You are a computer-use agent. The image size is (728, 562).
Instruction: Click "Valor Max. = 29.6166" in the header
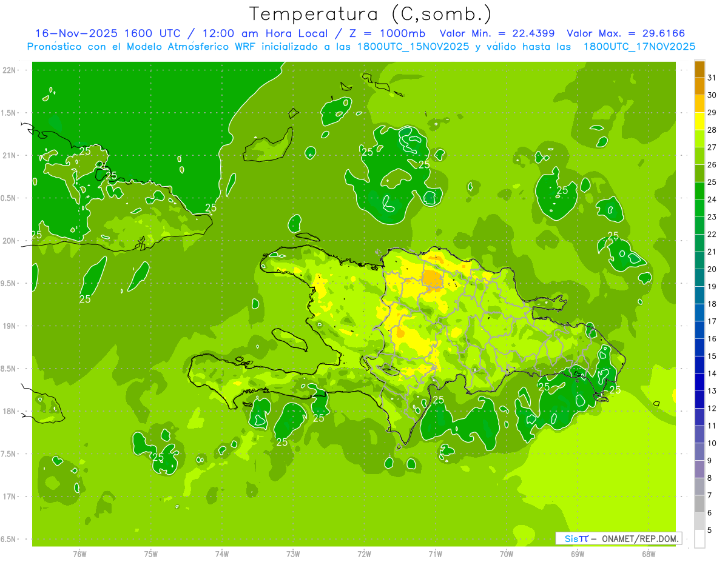click(x=626, y=33)
